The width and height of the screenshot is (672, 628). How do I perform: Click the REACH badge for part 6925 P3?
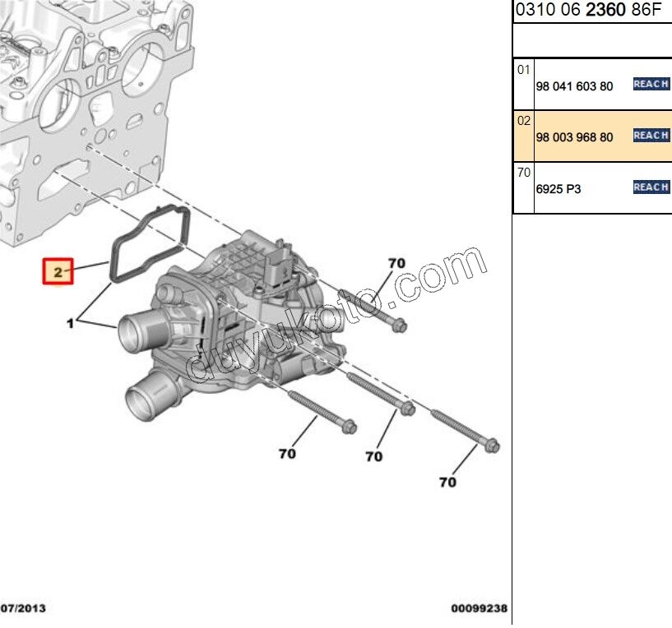(651, 187)
